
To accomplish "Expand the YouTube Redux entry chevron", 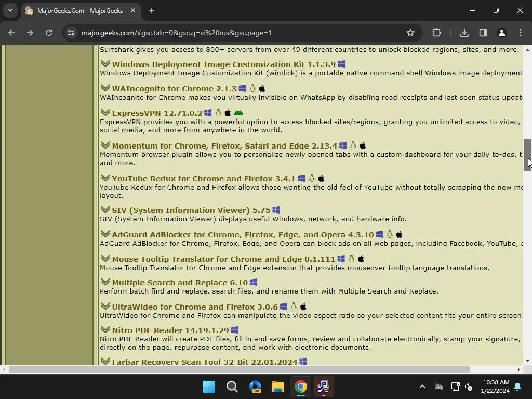I will pyautogui.click(x=105, y=178).
